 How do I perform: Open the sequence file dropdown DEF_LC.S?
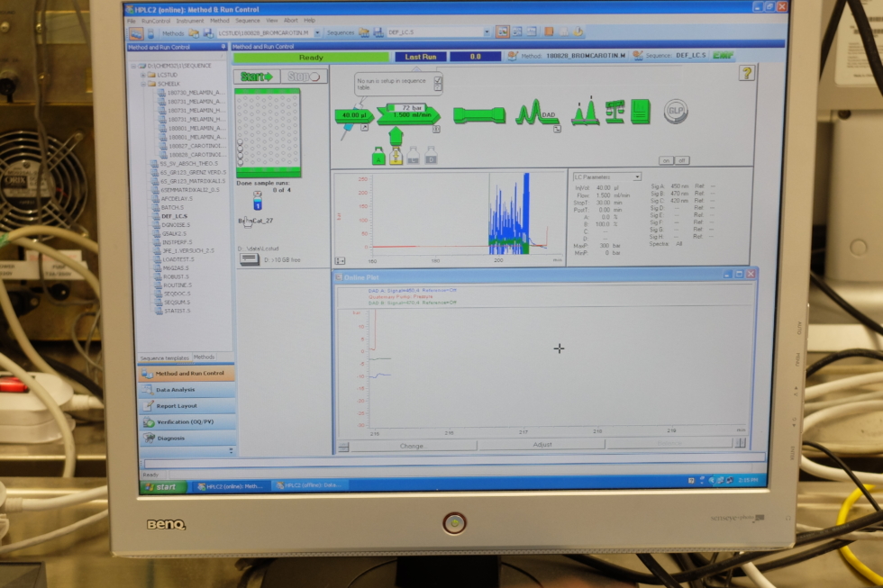(x=487, y=32)
